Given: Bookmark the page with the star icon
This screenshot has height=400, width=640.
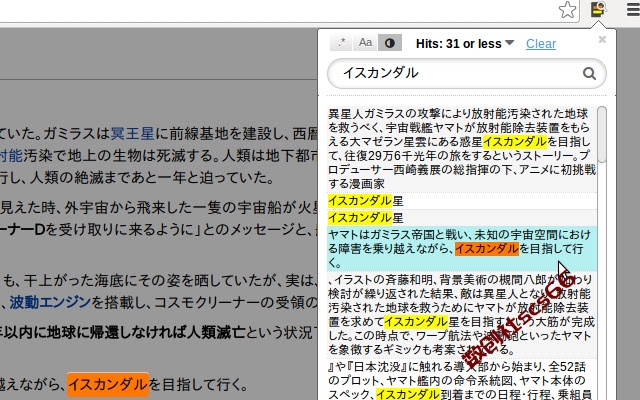Looking at the screenshot, I should click(567, 10).
